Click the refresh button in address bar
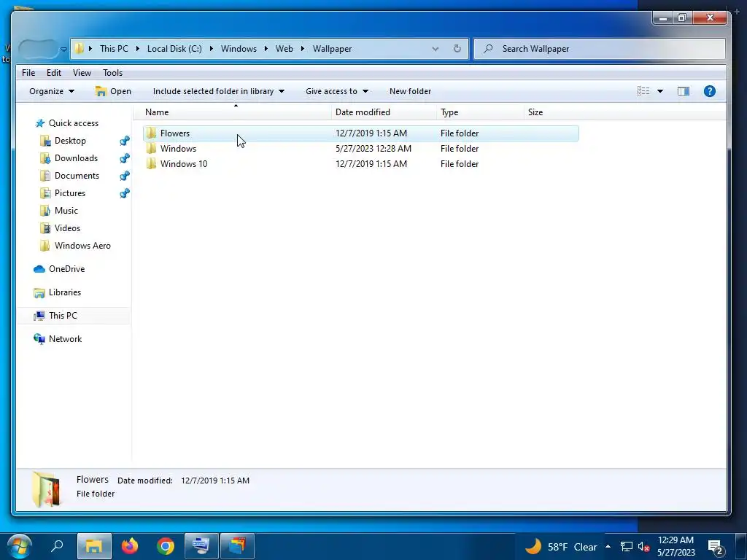 [x=457, y=49]
